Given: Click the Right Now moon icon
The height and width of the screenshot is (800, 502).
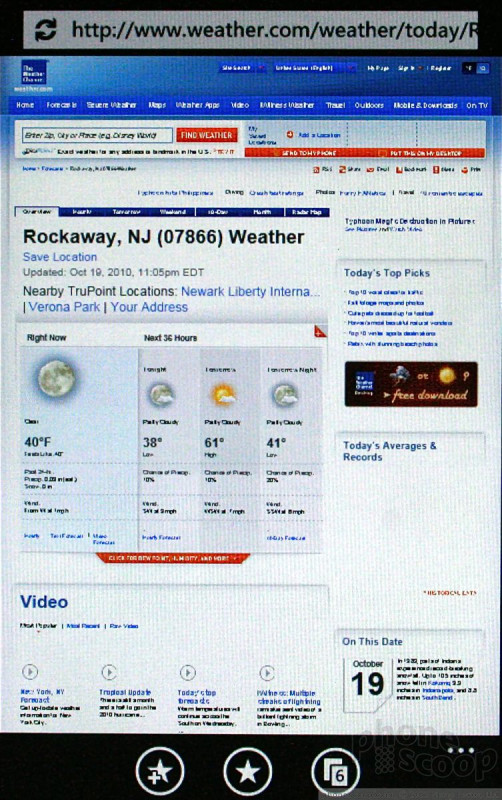Looking at the screenshot, I should coord(56,379).
